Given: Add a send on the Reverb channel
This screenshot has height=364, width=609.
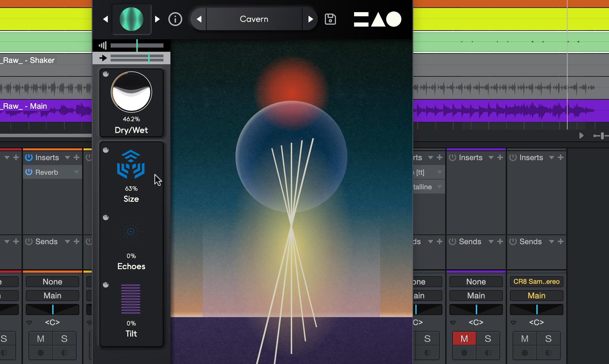Looking at the screenshot, I should 77,241.
